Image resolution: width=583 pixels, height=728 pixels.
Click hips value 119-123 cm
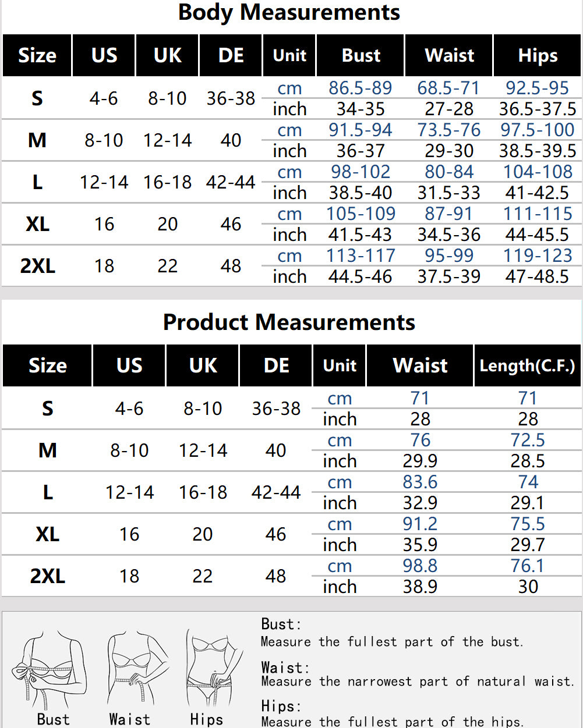tap(538, 255)
